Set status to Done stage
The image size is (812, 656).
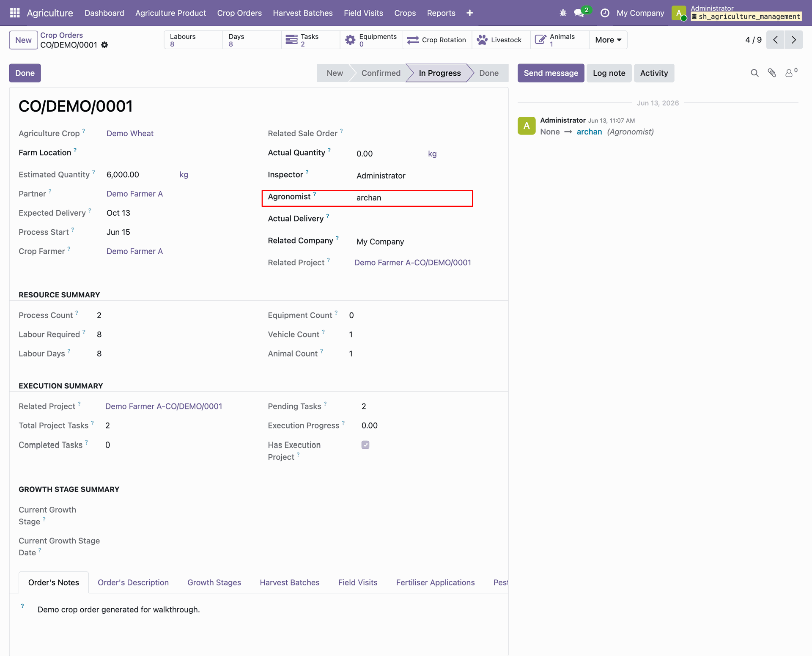click(x=488, y=73)
